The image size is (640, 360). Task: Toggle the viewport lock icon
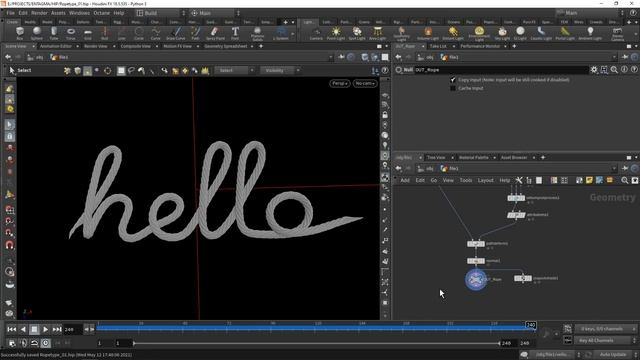385,115
